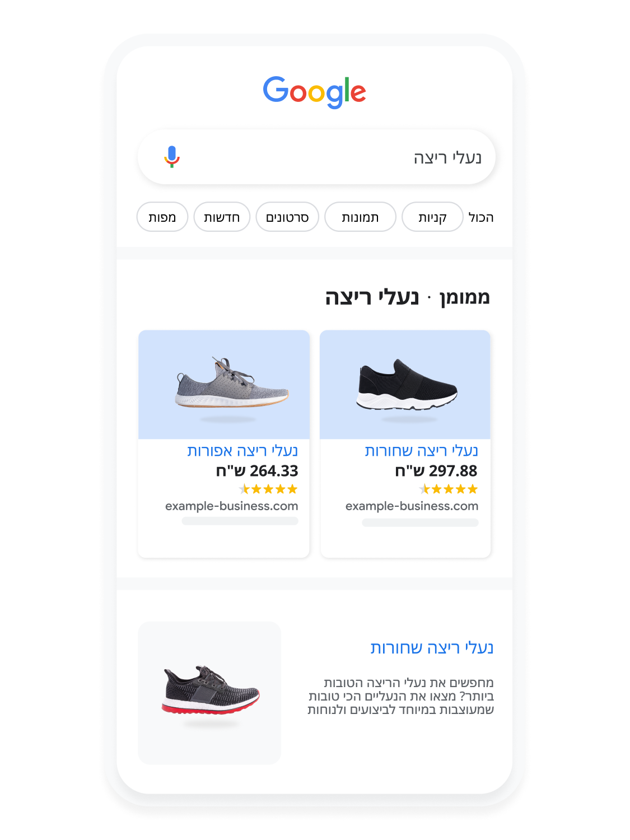Click the 297.88 ש"ח price text

pyautogui.click(x=436, y=471)
